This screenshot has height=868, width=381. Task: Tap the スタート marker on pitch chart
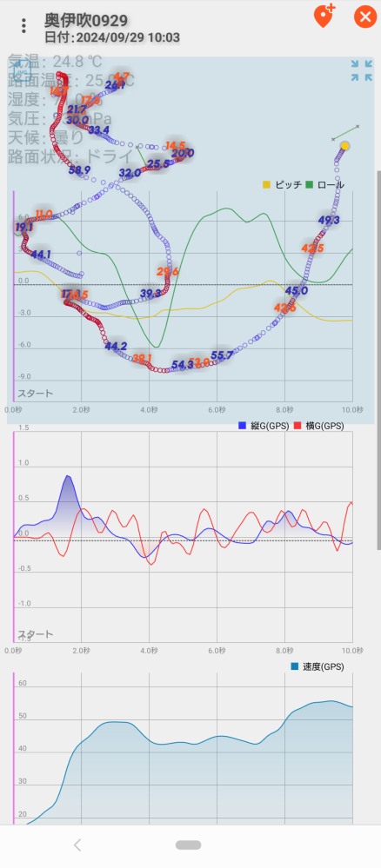(35, 394)
